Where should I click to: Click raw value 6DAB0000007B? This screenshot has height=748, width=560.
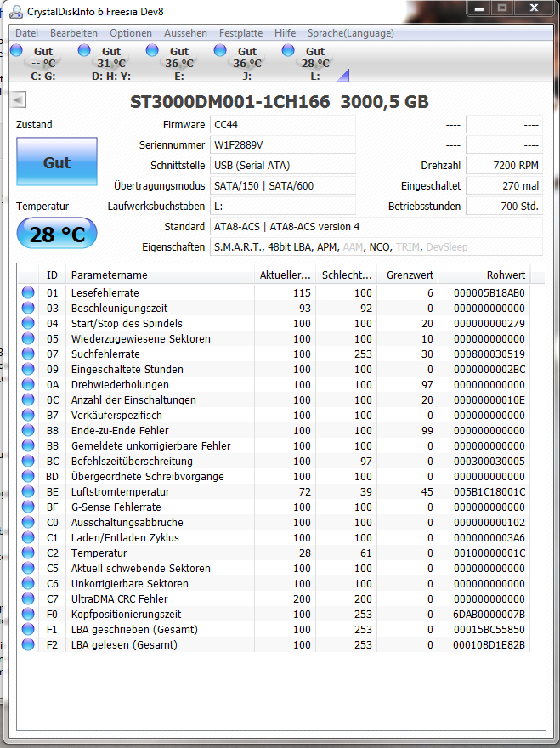point(489,614)
